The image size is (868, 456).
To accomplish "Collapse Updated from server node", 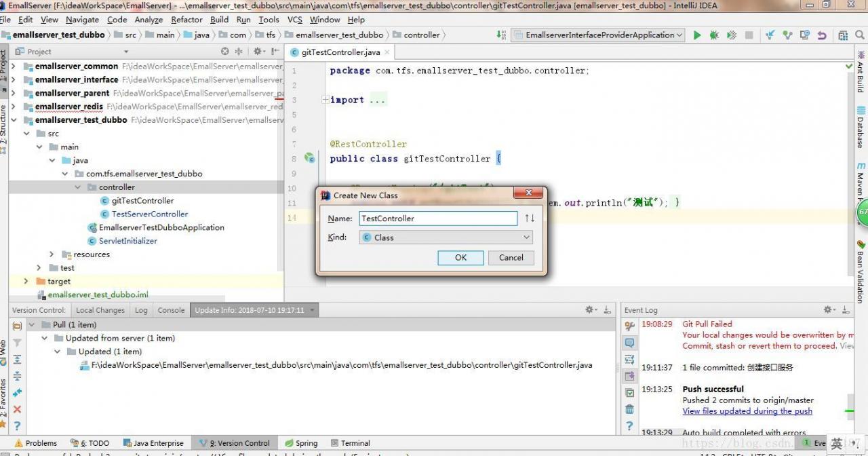I will tap(45, 338).
